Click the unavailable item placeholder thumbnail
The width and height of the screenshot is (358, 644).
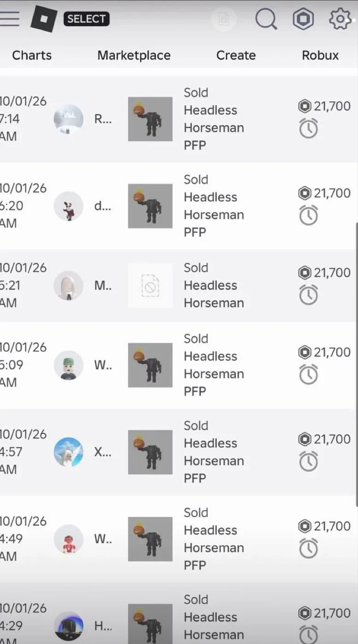(150, 285)
